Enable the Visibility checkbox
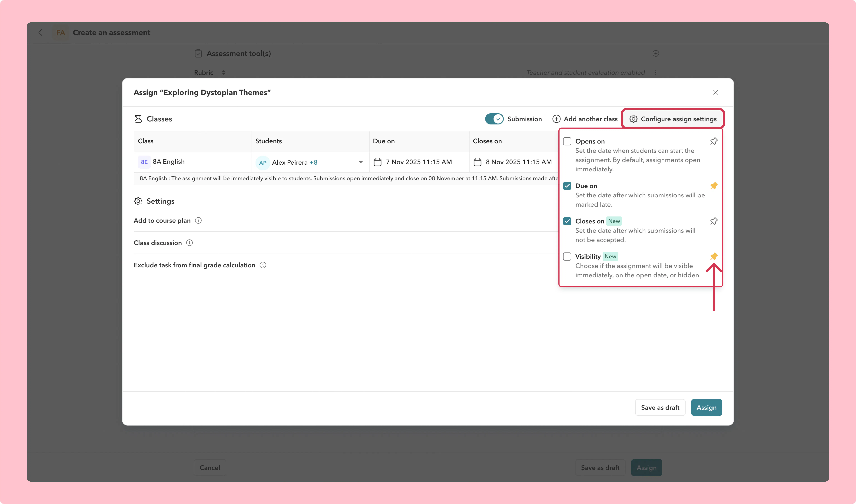The width and height of the screenshot is (856, 504). coord(567,256)
